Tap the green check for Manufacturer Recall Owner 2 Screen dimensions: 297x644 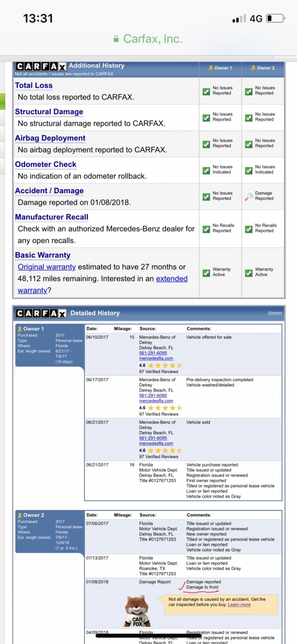249,228
